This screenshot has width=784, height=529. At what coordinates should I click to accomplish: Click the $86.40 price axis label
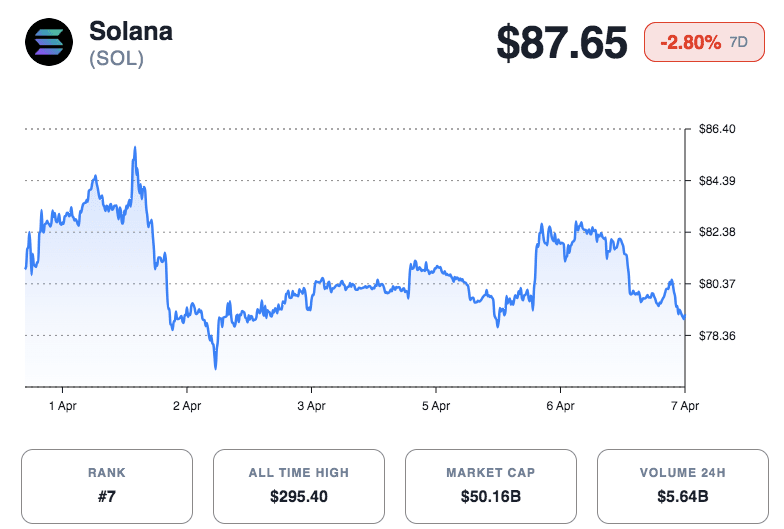(x=716, y=129)
